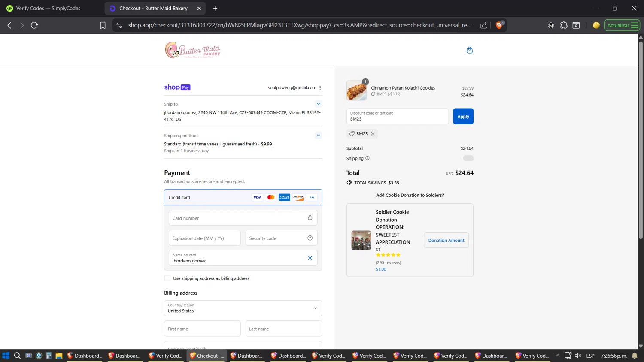Click the page vertical scrollbar
This screenshot has height=362, width=644.
pos(641,141)
